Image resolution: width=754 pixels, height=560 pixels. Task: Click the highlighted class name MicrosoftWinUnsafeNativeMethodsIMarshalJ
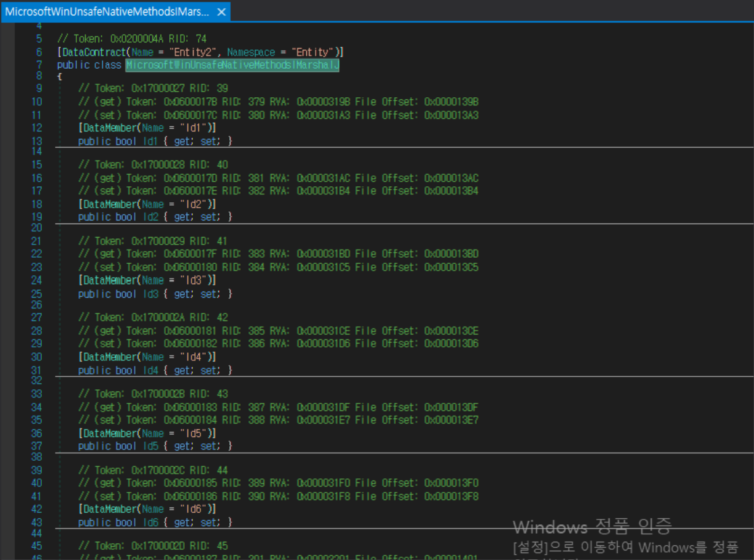(232, 65)
